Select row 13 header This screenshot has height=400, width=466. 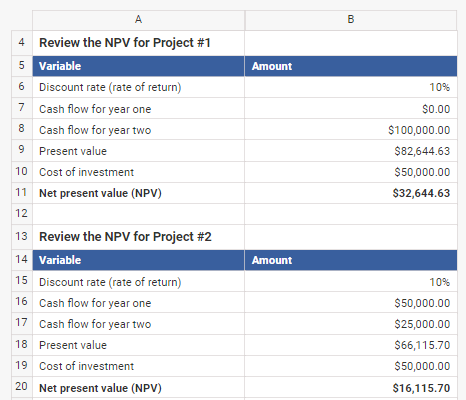click(x=22, y=237)
